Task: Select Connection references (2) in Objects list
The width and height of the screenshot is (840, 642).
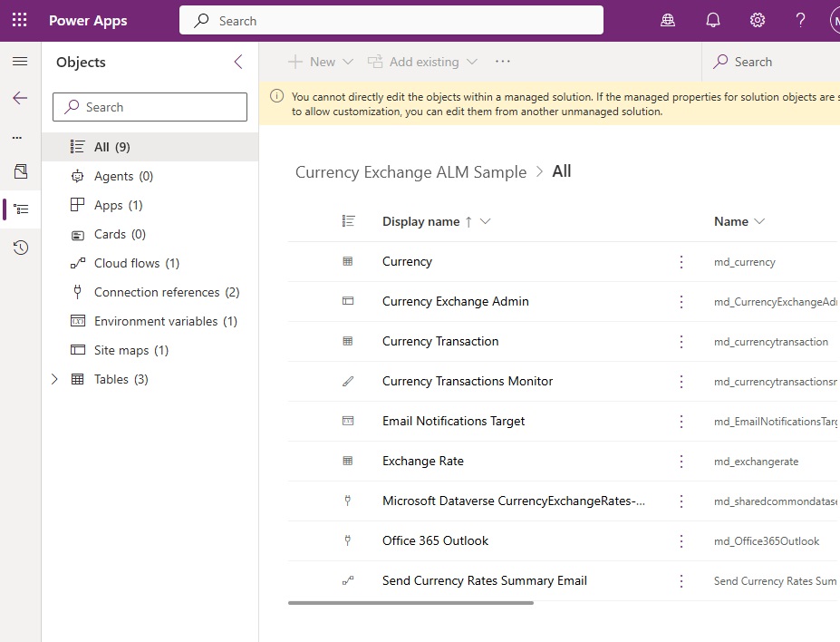Action: (x=150, y=292)
